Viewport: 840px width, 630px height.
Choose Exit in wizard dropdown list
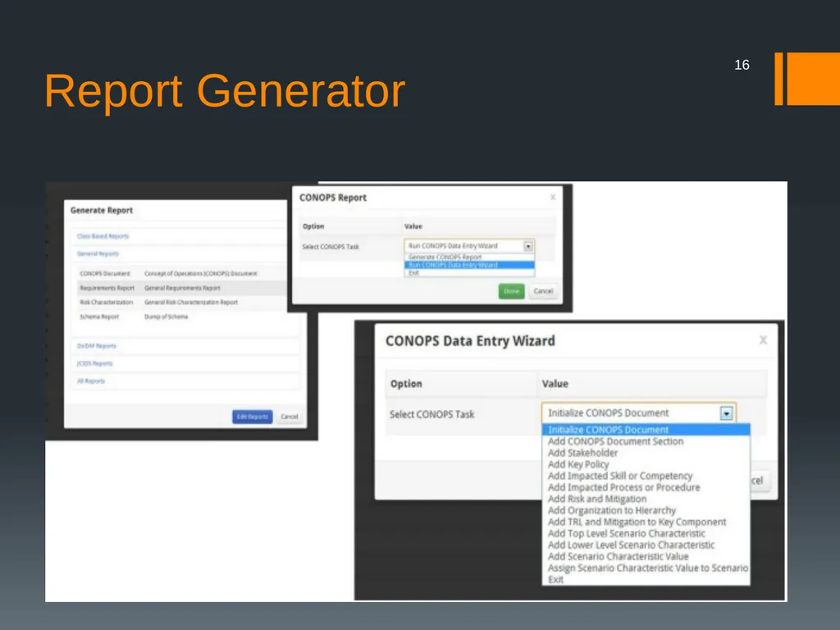pyautogui.click(x=646, y=580)
